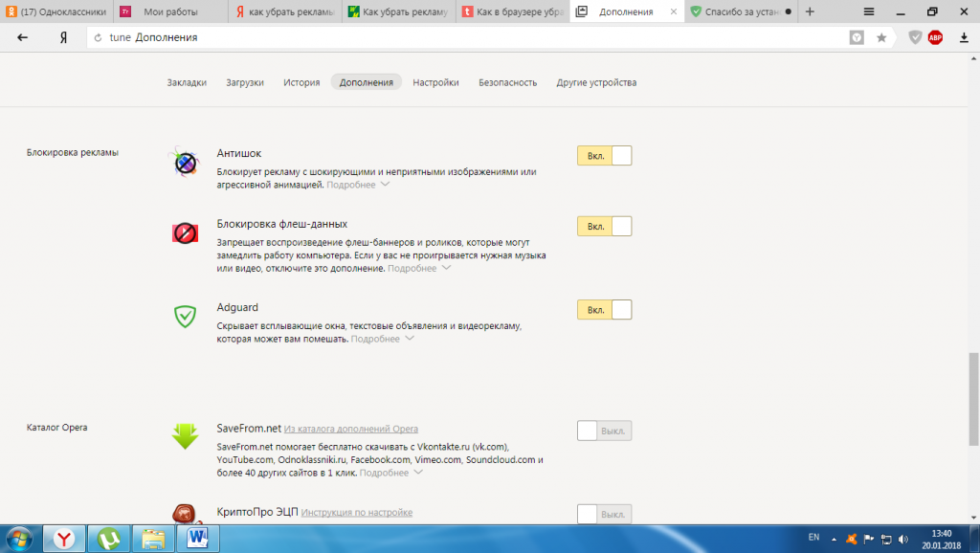Screen dimensions: 980x553
Task: Bookmark this page with the star icon
Action: click(x=881, y=38)
